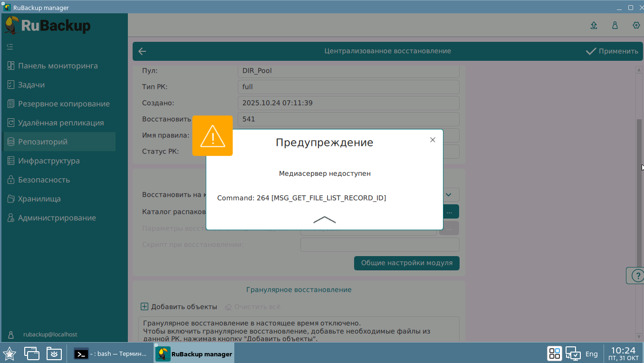Click Общие настройки модуля button
The width and height of the screenshot is (644, 363).
[x=406, y=263]
